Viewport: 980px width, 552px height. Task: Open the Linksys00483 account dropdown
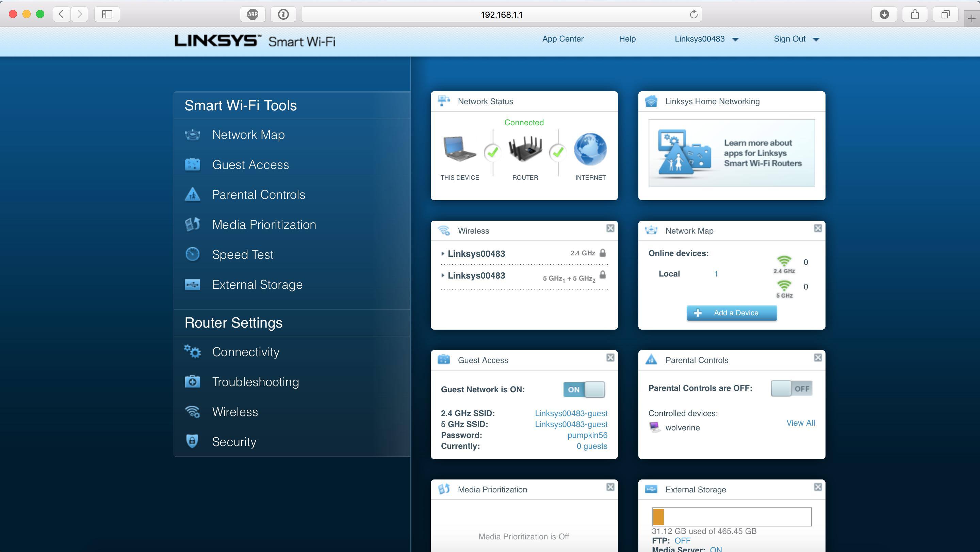706,39
